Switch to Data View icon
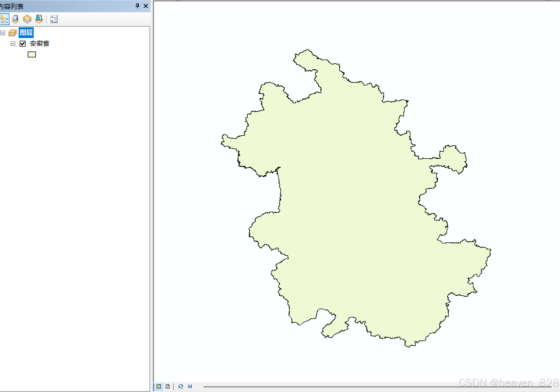The image size is (560, 392). pyautogui.click(x=159, y=386)
